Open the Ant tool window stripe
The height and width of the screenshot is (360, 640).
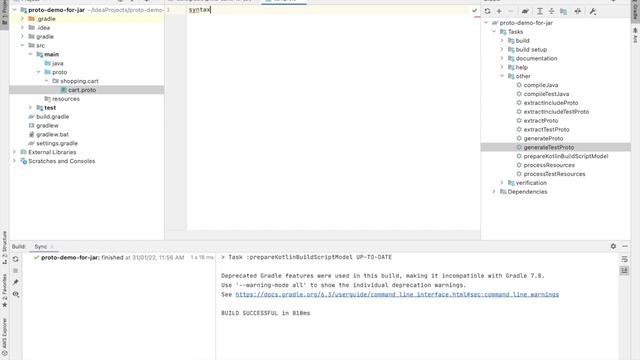[635, 36]
